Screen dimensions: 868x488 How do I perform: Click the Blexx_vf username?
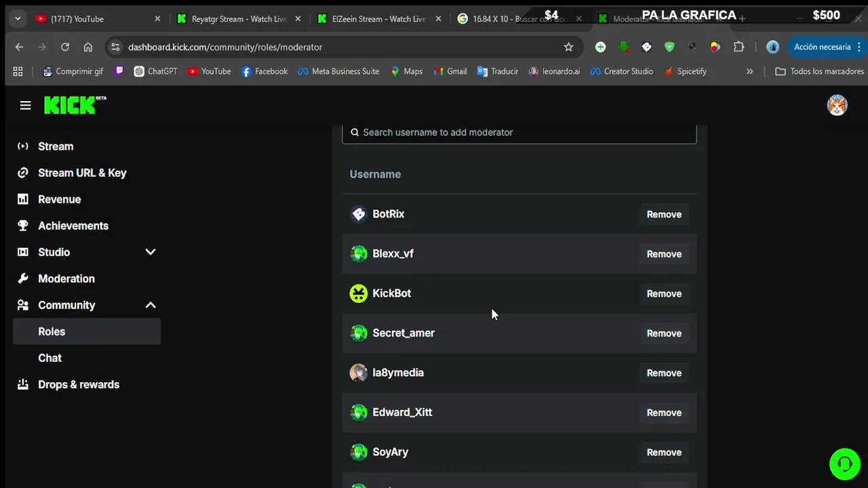click(x=393, y=253)
